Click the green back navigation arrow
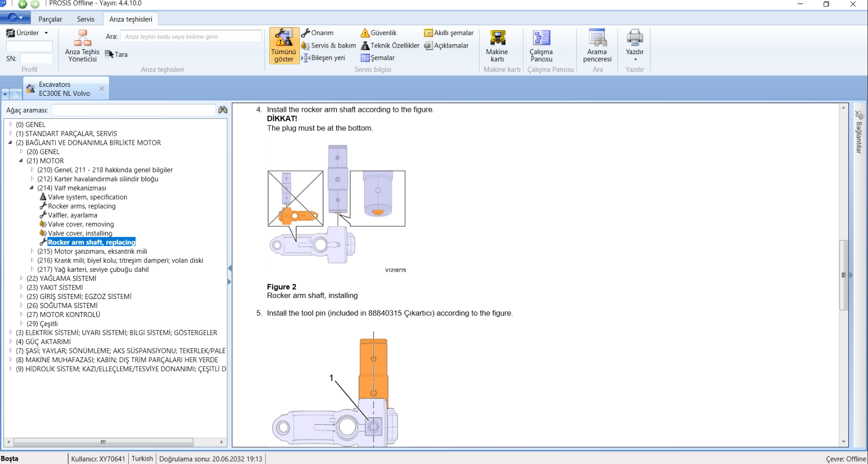 point(23,4)
